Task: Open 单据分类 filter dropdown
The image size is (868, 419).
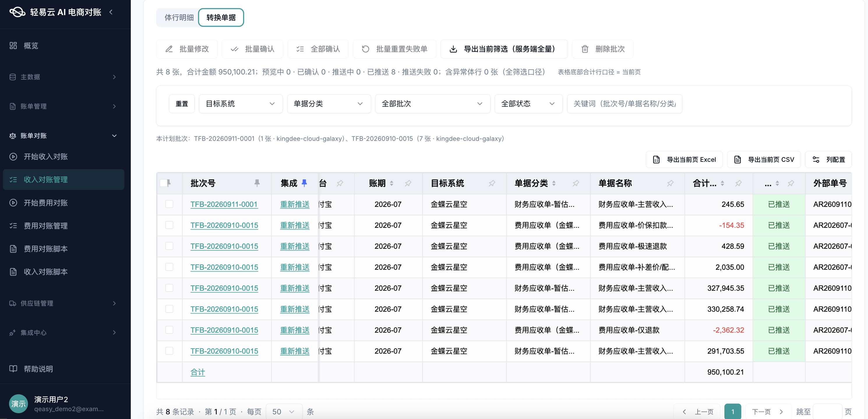Action: tap(329, 104)
